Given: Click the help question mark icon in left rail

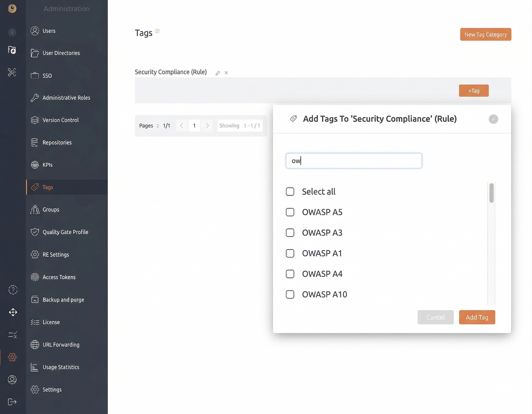Looking at the screenshot, I should (13, 290).
